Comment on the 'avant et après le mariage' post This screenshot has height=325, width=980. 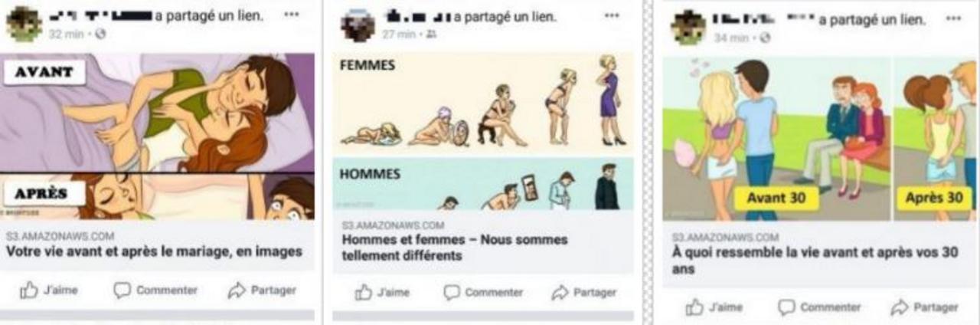coord(155,291)
